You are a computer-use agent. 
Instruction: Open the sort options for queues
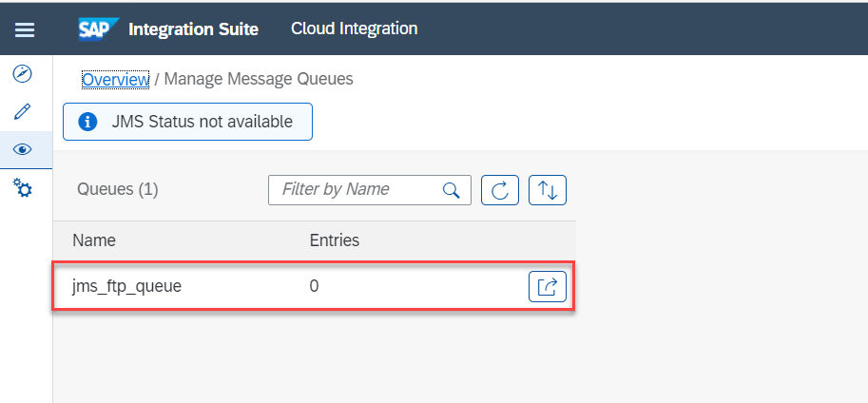(x=548, y=190)
